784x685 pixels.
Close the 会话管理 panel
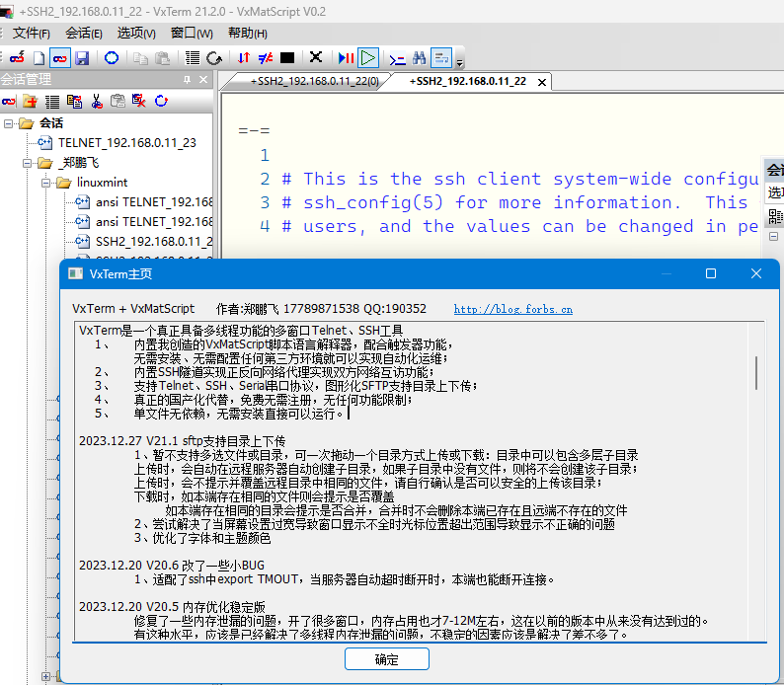tap(203, 79)
